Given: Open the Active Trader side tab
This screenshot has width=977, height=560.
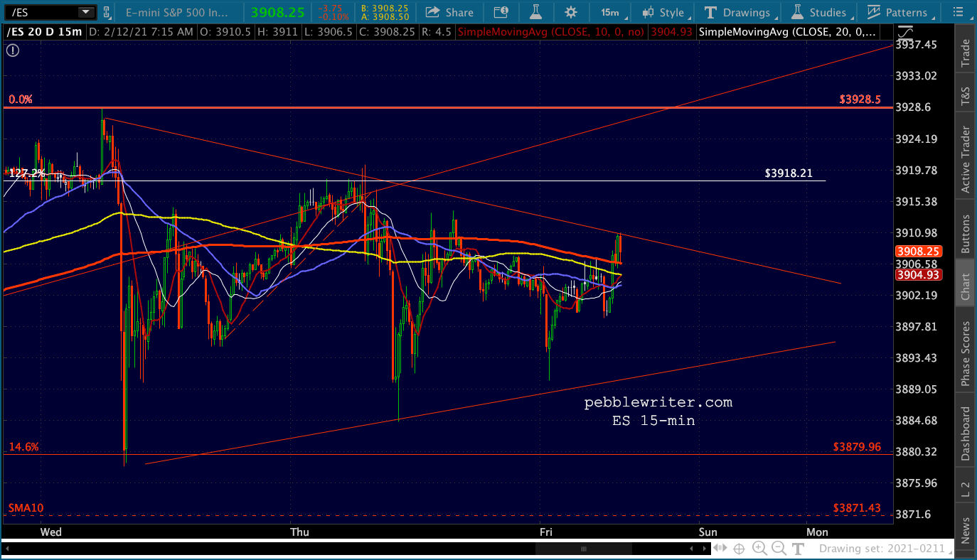Looking at the screenshot, I should click(x=966, y=158).
